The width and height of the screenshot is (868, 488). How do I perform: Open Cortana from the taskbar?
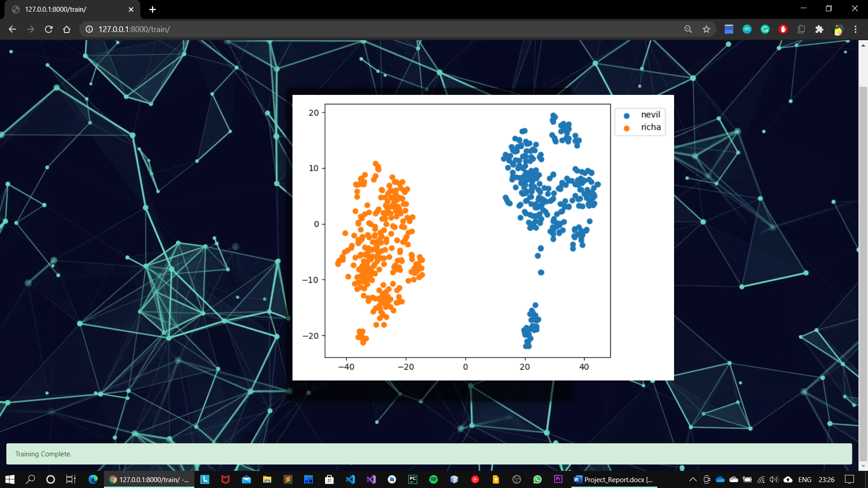[x=51, y=479]
